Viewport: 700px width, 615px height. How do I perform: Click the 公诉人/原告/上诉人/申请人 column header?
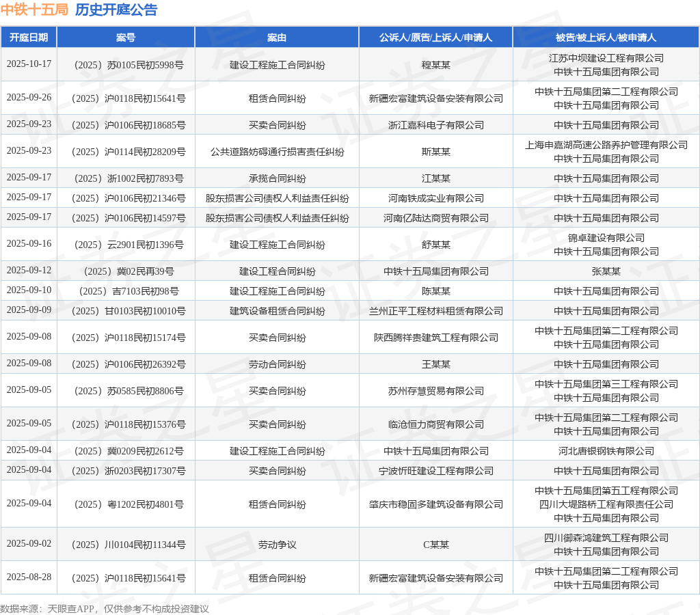pos(435,38)
